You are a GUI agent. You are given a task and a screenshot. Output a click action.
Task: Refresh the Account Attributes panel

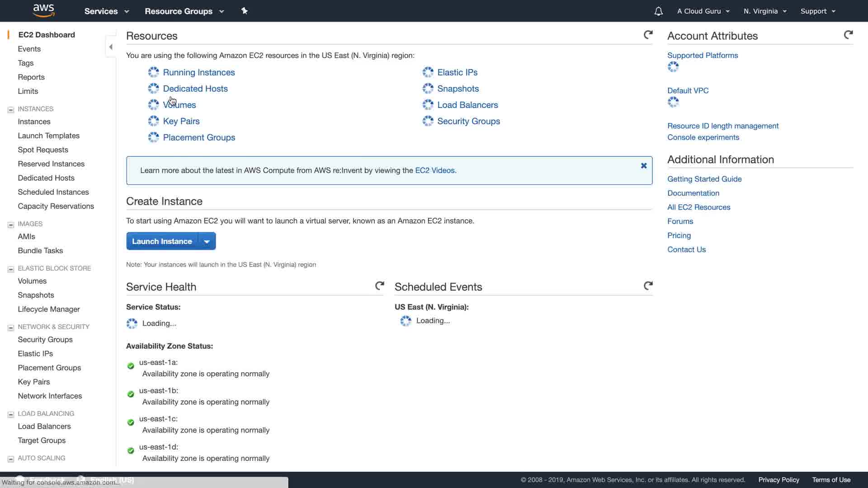pyautogui.click(x=848, y=35)
